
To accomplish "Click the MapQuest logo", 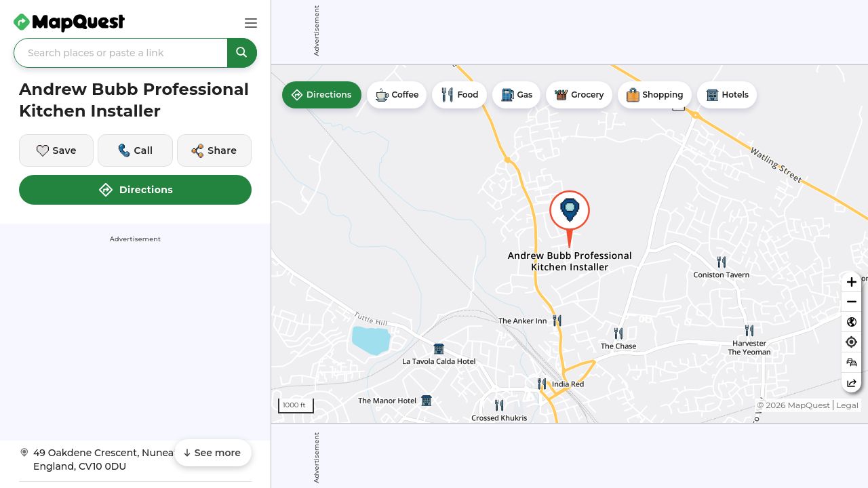I will (x=69, y=22).
